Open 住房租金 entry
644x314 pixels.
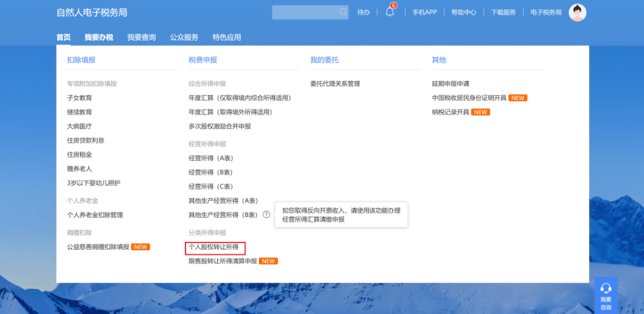click(79, 154)
